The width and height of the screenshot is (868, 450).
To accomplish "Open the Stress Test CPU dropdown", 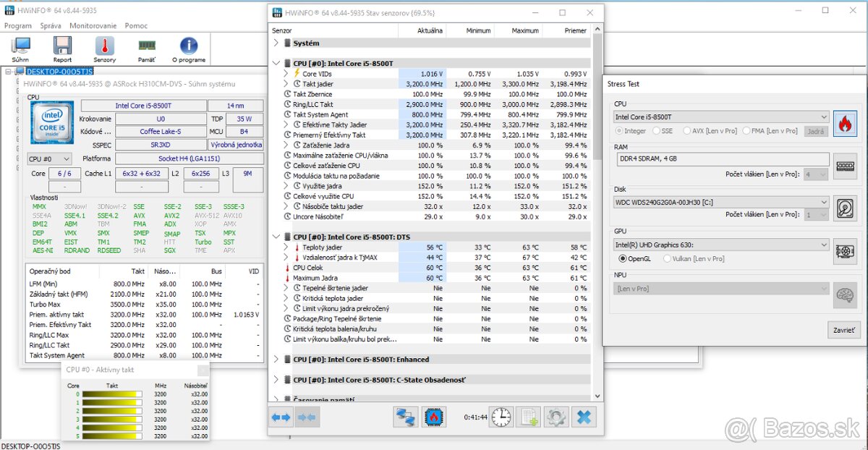I will pos(721,116).
